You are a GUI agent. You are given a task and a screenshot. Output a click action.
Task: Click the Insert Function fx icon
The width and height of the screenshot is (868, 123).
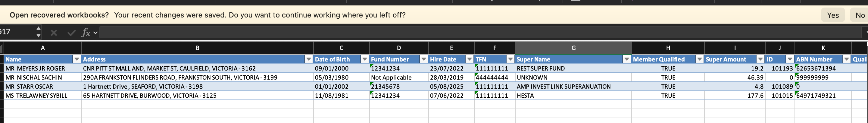tap(86, 32)
